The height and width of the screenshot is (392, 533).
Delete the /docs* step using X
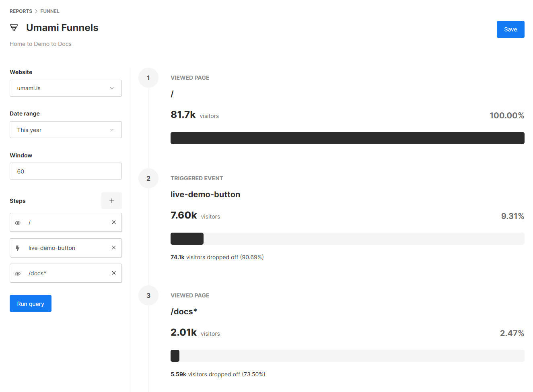click(114, 273)
